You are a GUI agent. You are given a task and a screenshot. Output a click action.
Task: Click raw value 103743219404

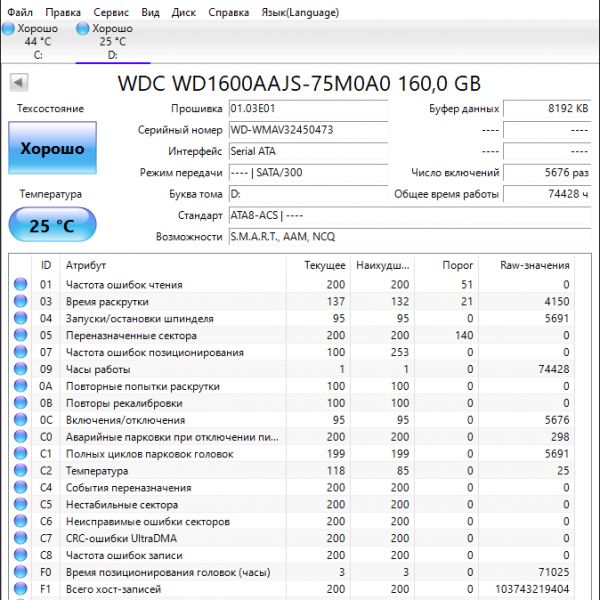pyautogui.click(x=532, y=589)
